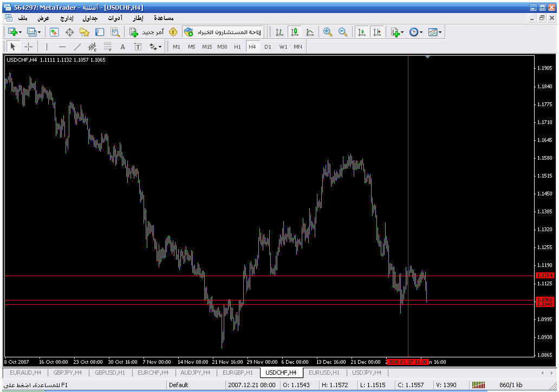Select the crosshair cursor tool

[x=29, y=47]
